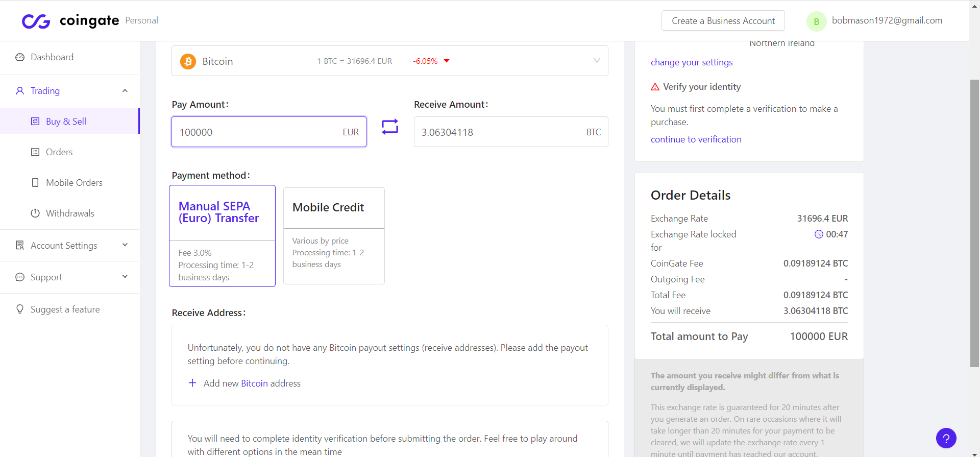
Task: Click the -6.05% price change text
Action: (x=425, y=61)
